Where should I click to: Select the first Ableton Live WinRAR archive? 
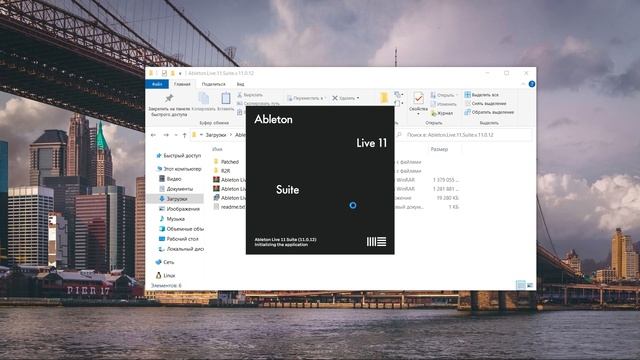click(x=229, y=180)
